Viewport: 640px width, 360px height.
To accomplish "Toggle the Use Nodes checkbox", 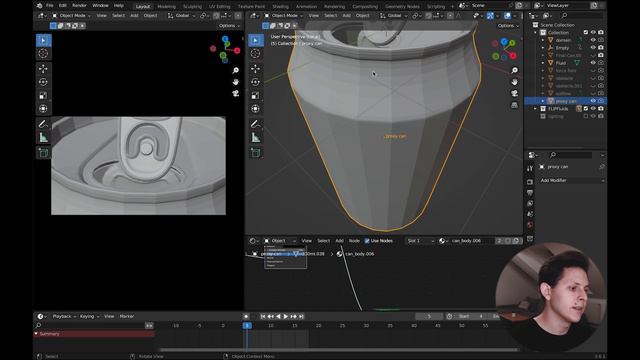I will click(x=367, y=241).
